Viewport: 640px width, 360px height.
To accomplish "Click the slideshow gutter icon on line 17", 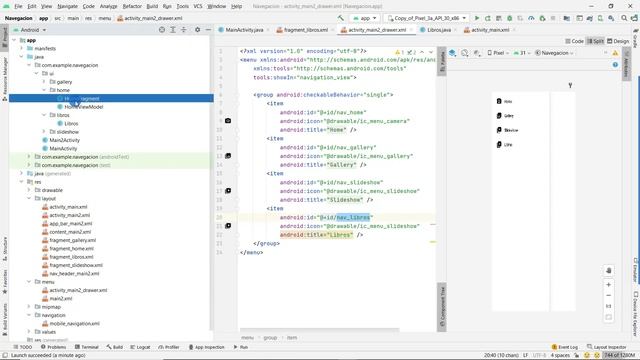I will 228,191.
